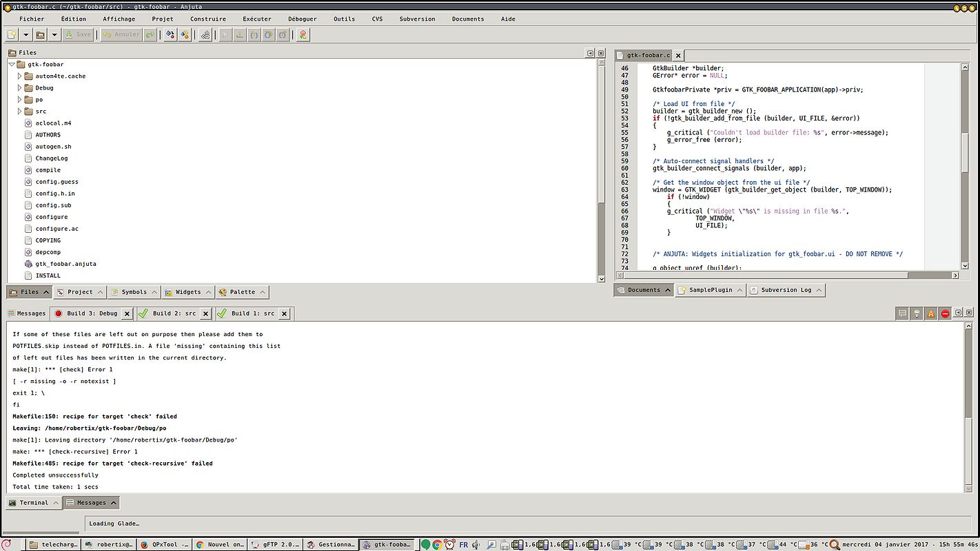Click the New file toolbar icon
This screenshot has height=551, width=980.
point(12,34)
